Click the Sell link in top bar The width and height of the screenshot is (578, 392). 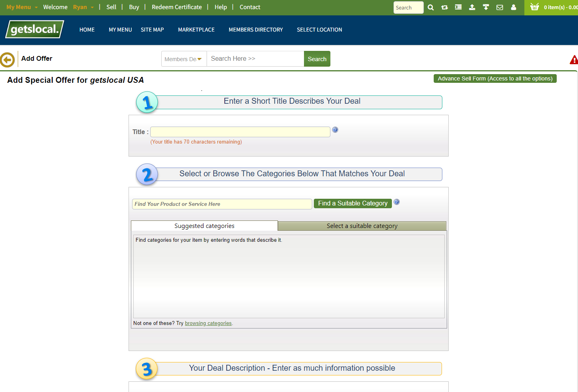pos(111,7)
